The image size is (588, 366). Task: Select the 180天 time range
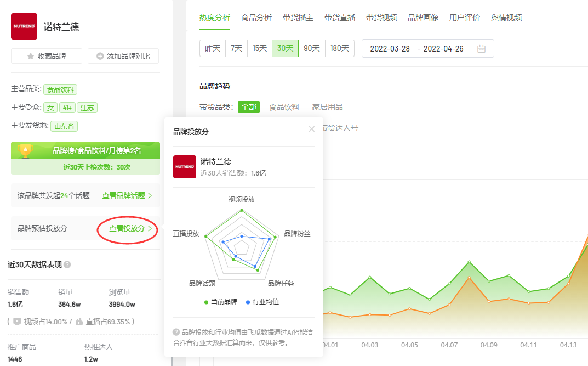(339, 48)
